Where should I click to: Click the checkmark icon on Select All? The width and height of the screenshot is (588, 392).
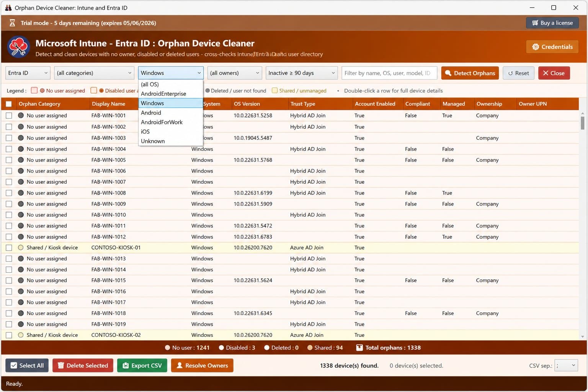click(14, 366)
